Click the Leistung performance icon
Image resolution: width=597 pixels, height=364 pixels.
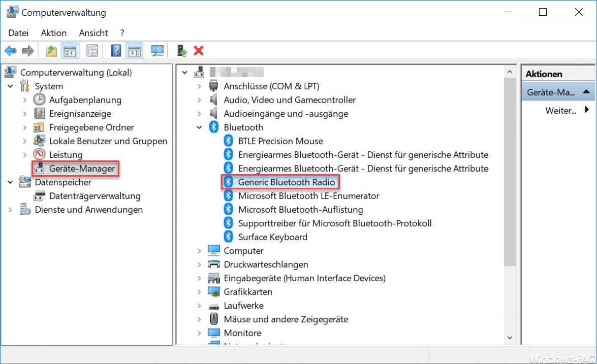point(39,154)
